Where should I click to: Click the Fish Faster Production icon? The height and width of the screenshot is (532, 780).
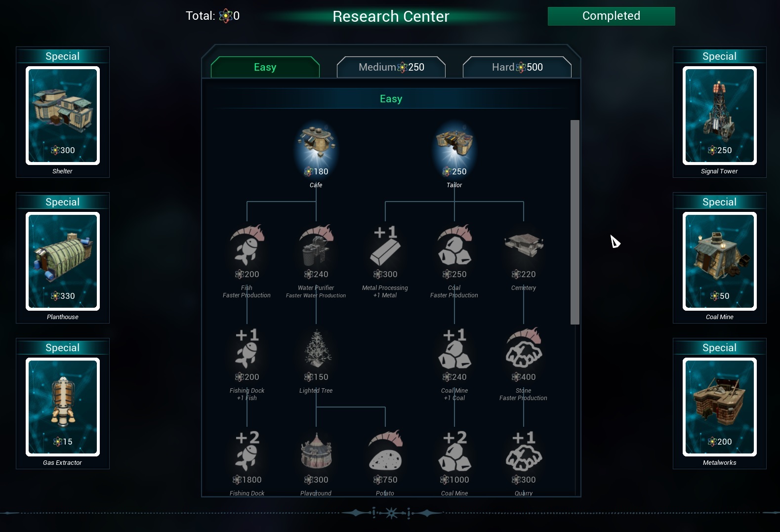(247, 246)
